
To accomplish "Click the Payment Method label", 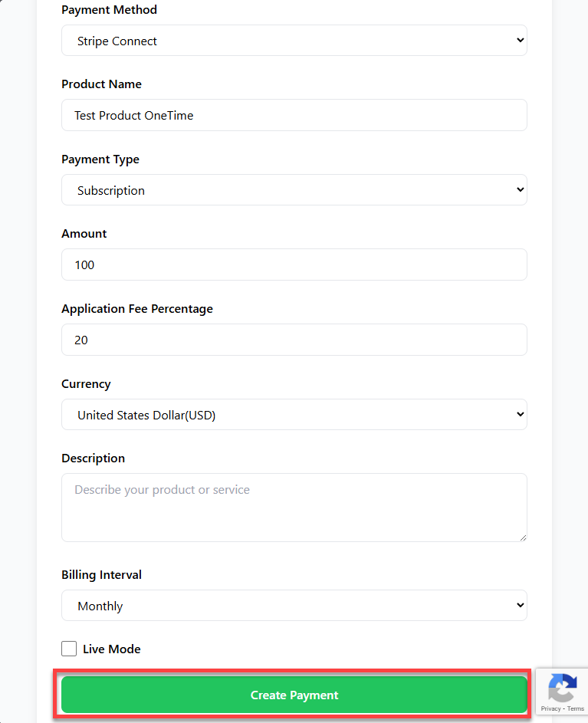I will tap(109, 10).
